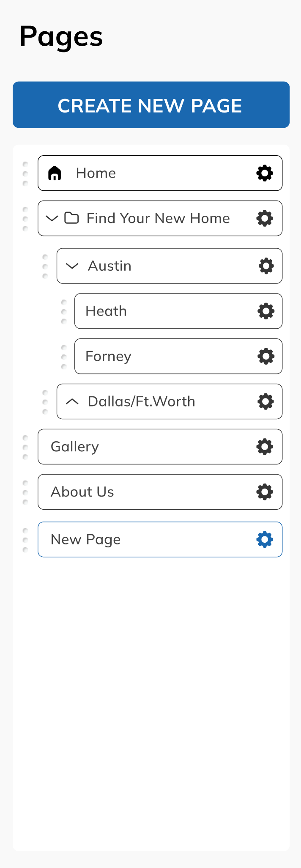Open settings gear for Home page
The width and height of the screenshot is (301, 868).
(265, 173)
